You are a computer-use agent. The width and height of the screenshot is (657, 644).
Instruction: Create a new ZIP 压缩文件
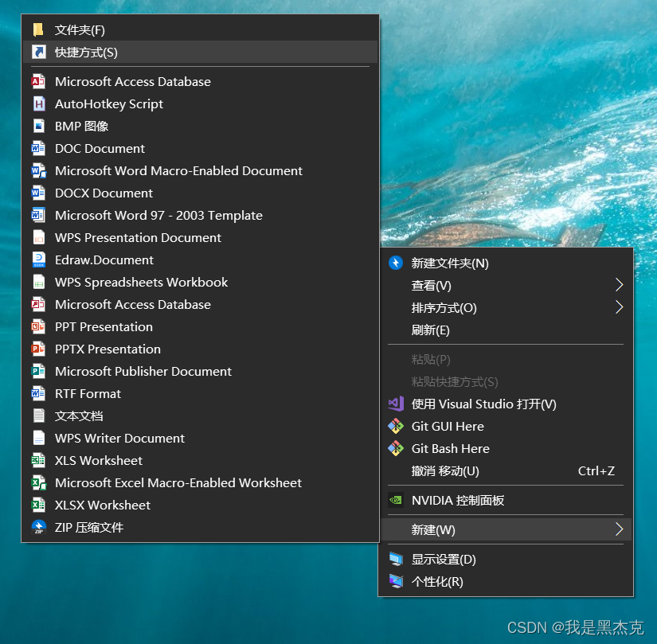click(200, 527)
